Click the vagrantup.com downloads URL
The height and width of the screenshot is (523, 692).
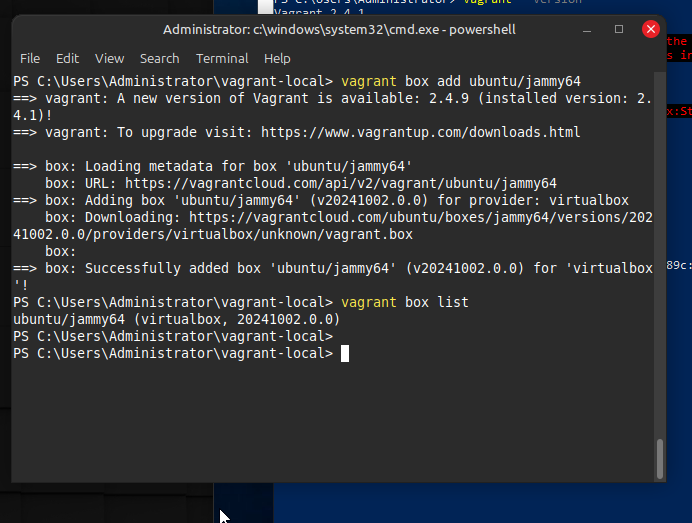420,132
